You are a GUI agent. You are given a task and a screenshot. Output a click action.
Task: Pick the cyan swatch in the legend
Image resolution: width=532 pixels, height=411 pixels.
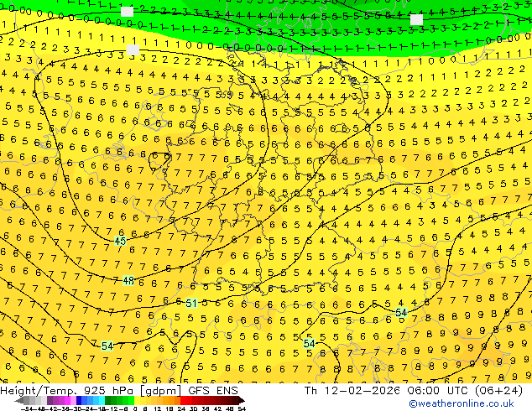pos(102,400)
